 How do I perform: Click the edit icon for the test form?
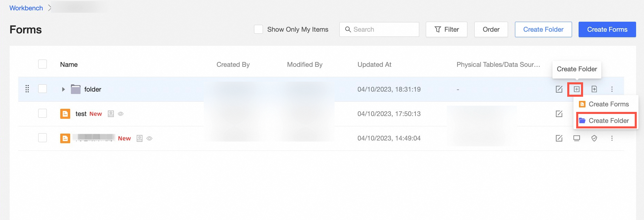(x=559, y=114)
